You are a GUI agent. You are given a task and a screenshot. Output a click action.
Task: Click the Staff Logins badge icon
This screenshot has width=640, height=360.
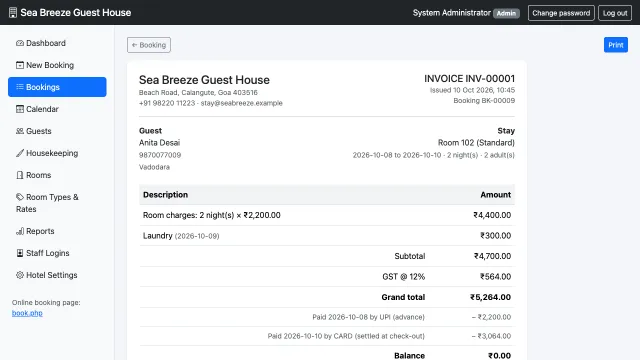pos(20,253)
